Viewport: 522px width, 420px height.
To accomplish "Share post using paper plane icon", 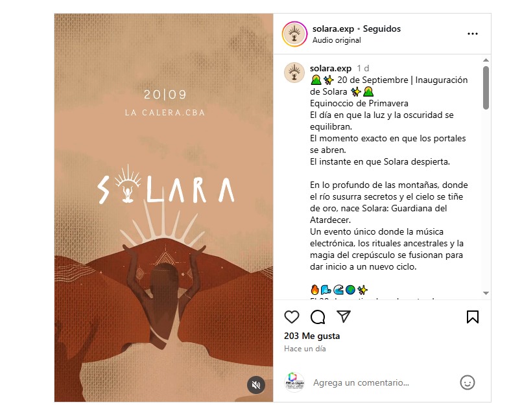I will 344,316.
